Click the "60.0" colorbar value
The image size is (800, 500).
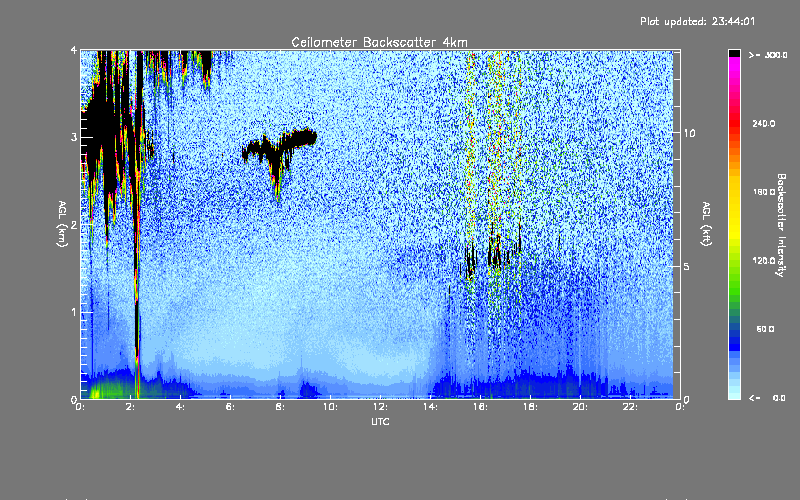[765, 329]
